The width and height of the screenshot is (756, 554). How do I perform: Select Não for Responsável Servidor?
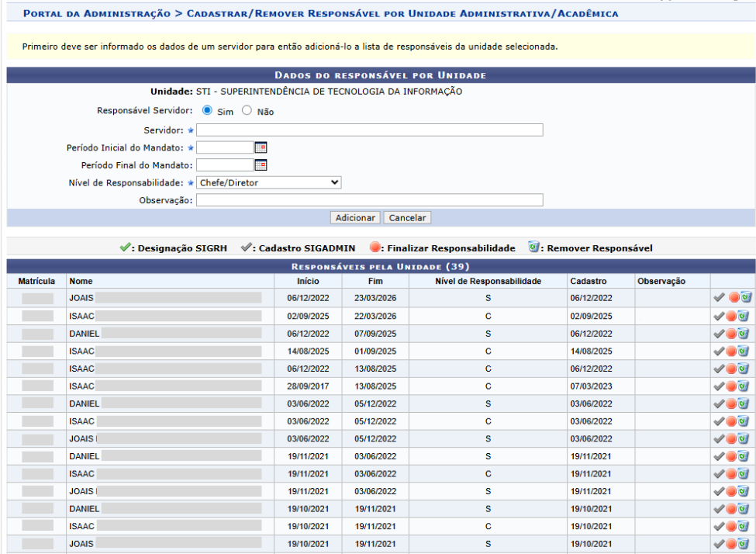point(247,111)
